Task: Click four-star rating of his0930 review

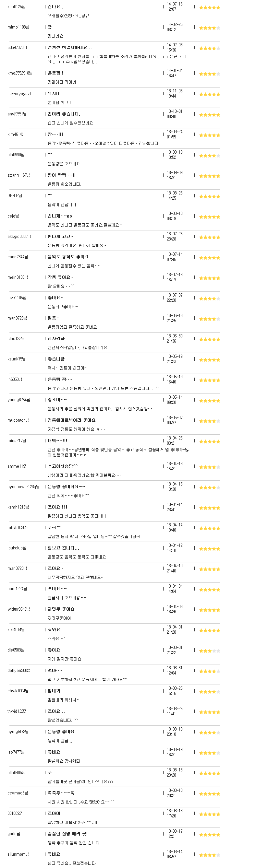Action: 209,156
